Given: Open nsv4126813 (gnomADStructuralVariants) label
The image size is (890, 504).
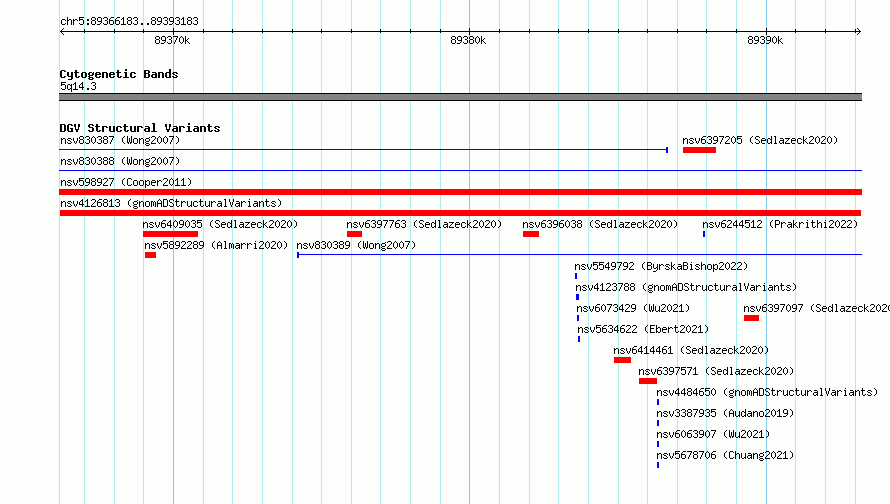Looking at the screenshot, I should [x=171, y=203].
